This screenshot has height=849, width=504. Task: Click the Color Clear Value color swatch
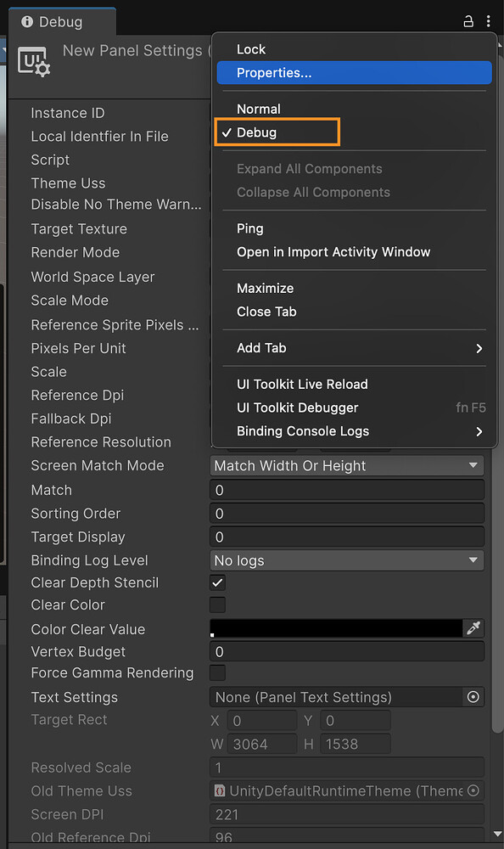coord(335,628)
